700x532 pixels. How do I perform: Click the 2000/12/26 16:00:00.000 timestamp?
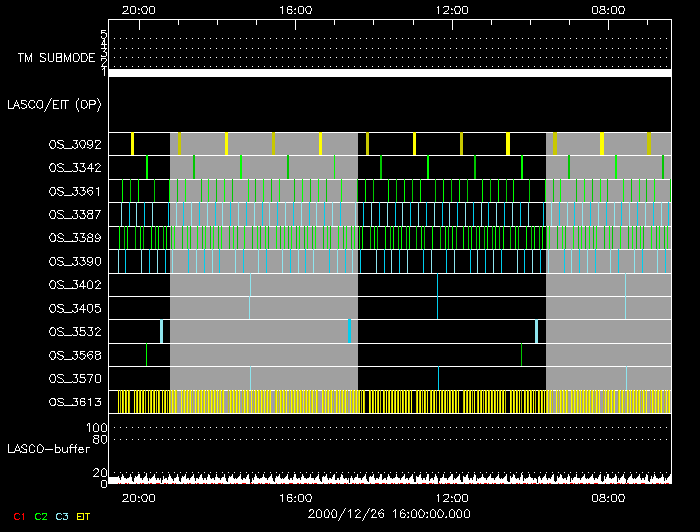tap(389, 513)
